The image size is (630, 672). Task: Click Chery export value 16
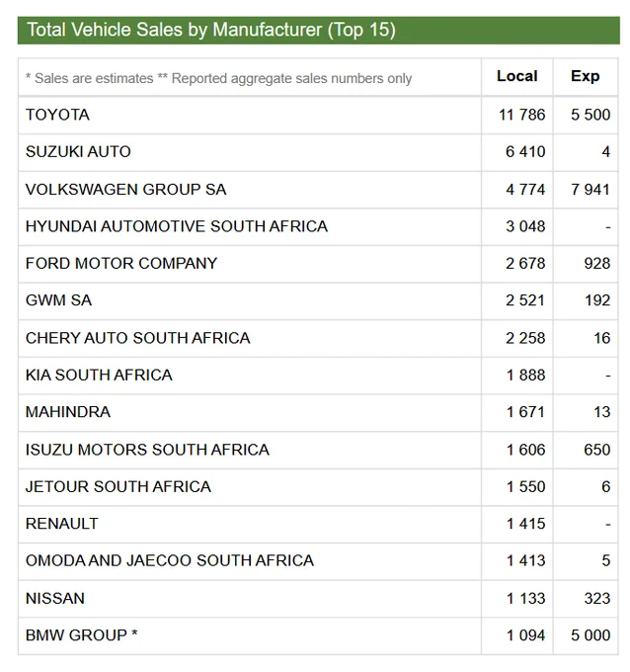point(601,338)
